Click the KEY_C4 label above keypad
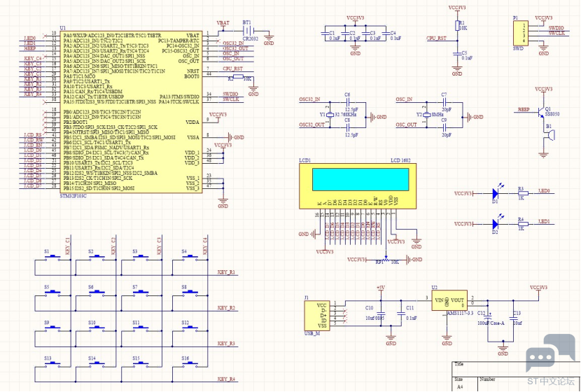 (x=205, y=245)
